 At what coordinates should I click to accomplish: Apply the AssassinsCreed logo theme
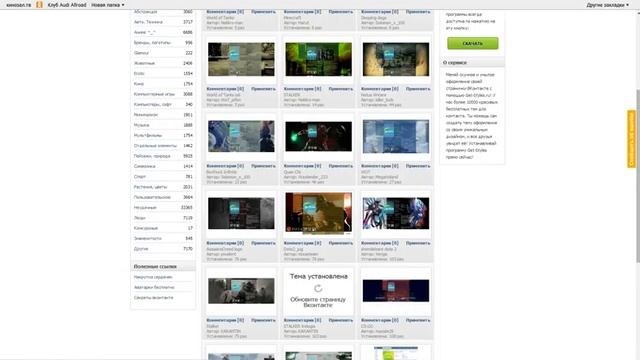[x=263, y=243]
